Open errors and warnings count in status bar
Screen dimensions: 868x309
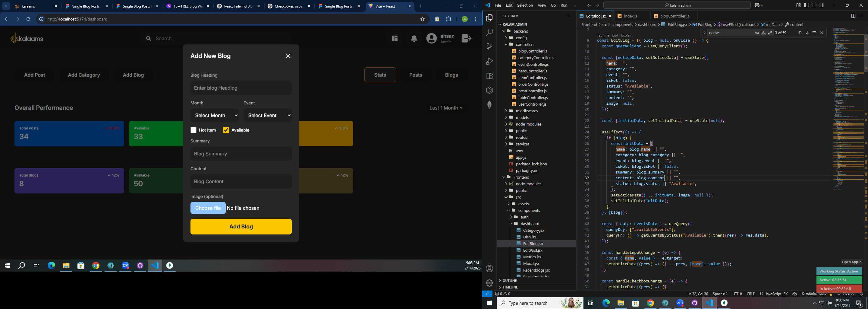point(503,294)
